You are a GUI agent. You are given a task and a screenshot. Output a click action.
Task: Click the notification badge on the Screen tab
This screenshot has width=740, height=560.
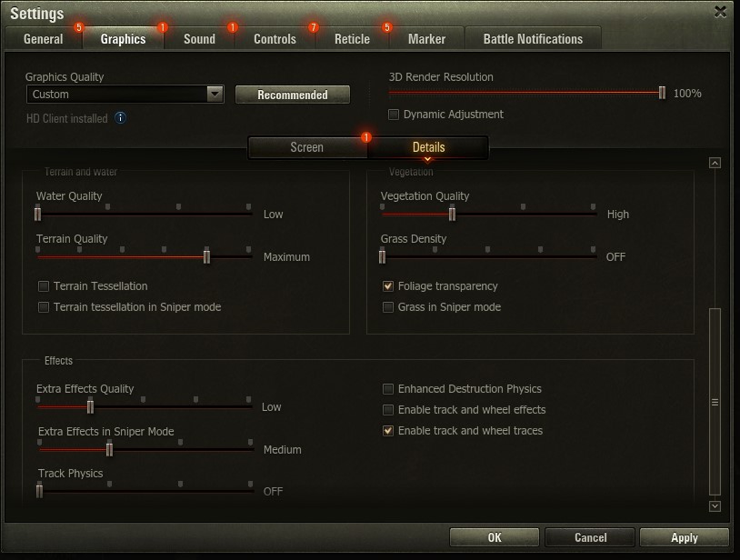366,137
